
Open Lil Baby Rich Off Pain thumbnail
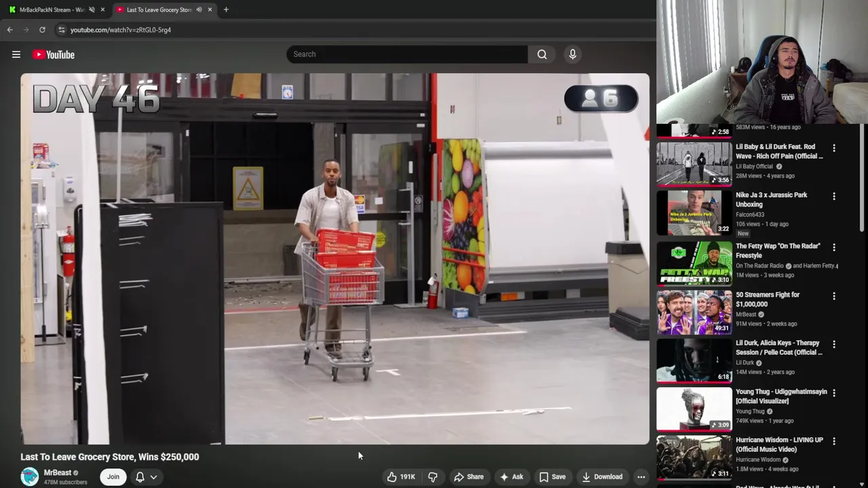pos(694,163)
